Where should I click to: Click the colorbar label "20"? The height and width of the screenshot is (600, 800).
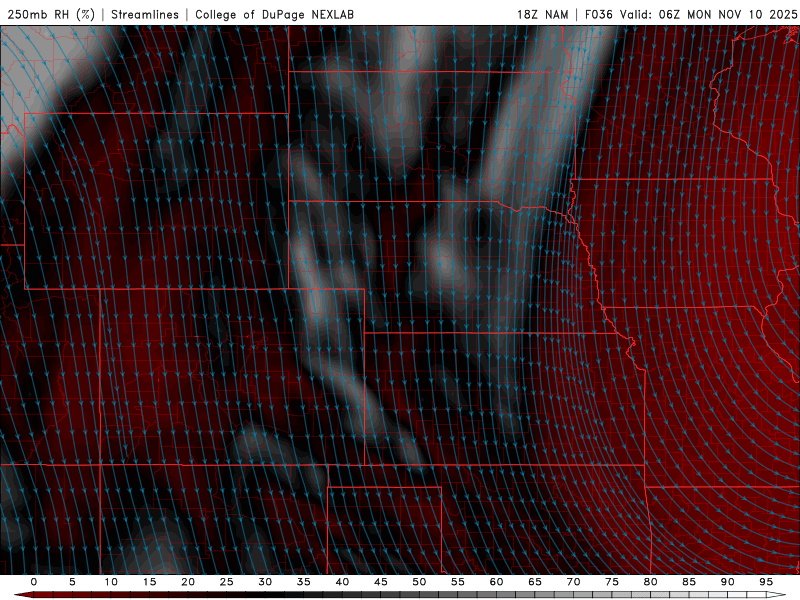point(188,582)
